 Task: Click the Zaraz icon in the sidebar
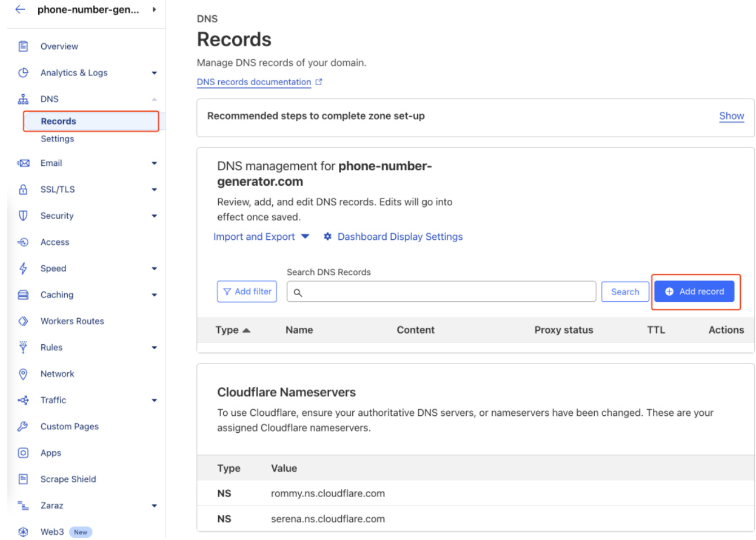(x=23, y=506)
